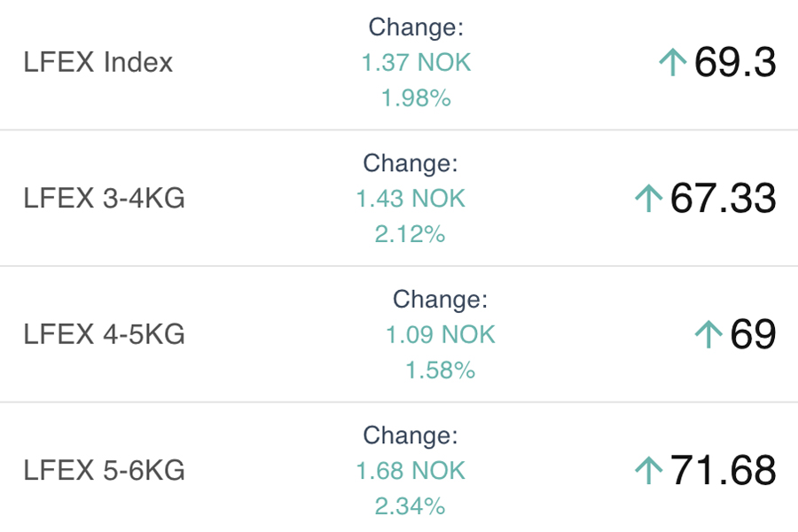
Task: Click the 1.98% change percentage
Action: 416,98
